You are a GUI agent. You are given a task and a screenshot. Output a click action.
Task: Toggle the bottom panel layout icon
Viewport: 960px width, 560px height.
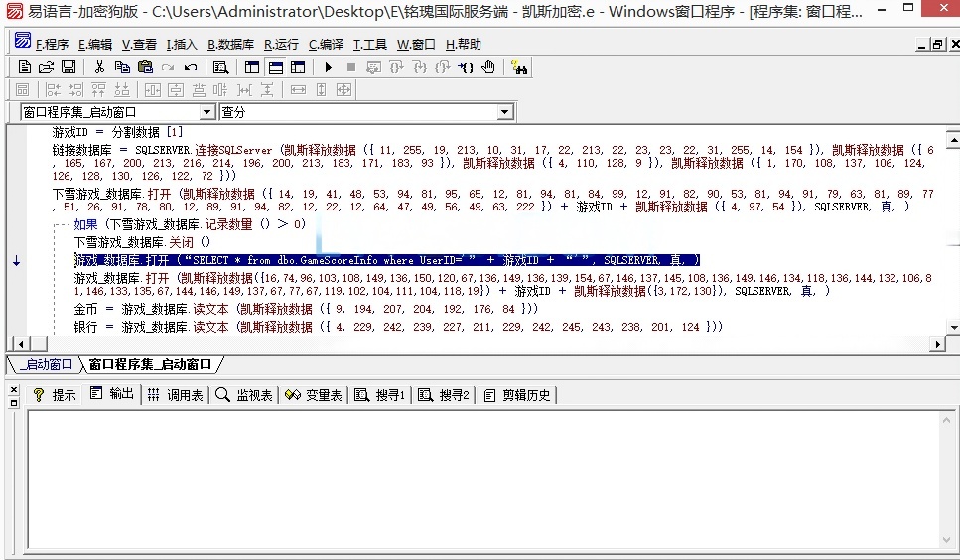(276, 68)
